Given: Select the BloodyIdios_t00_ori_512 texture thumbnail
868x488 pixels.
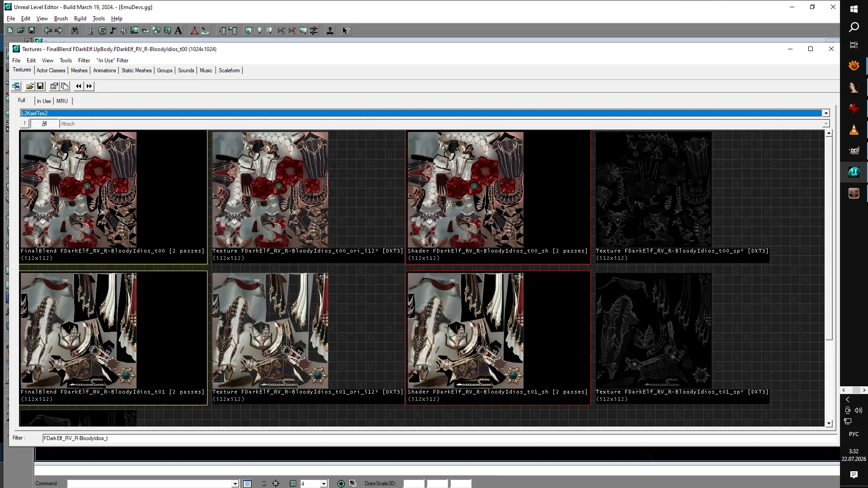Looking at the screenshot, I should (x=270, y=189).
